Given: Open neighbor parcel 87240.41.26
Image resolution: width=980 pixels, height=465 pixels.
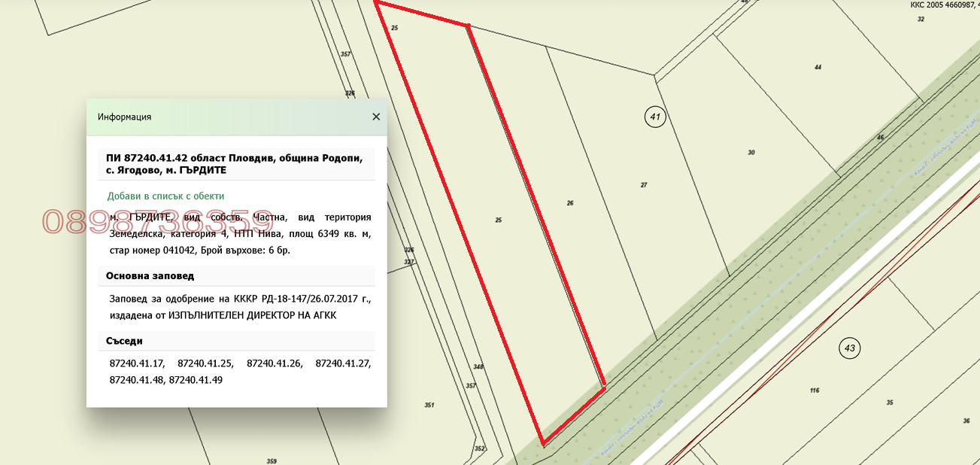Looking at the screenshot, I should pyautogui.click(x=274, y=363).
